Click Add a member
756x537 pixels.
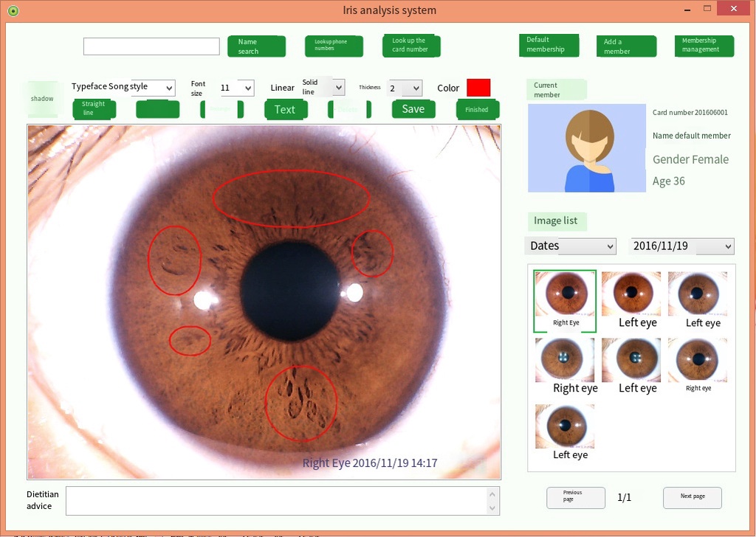point(625,46)
